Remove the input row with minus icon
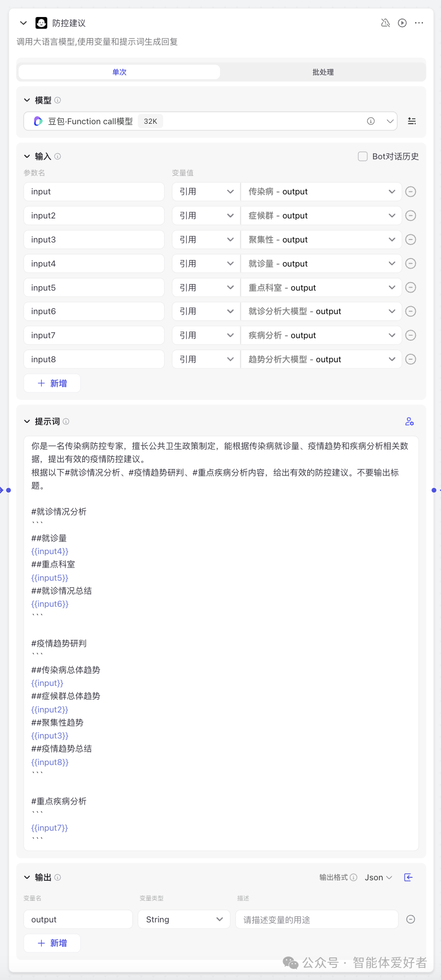Image resolution: width=441 pixels, height=980 pixels. click(x=410, y=192)
